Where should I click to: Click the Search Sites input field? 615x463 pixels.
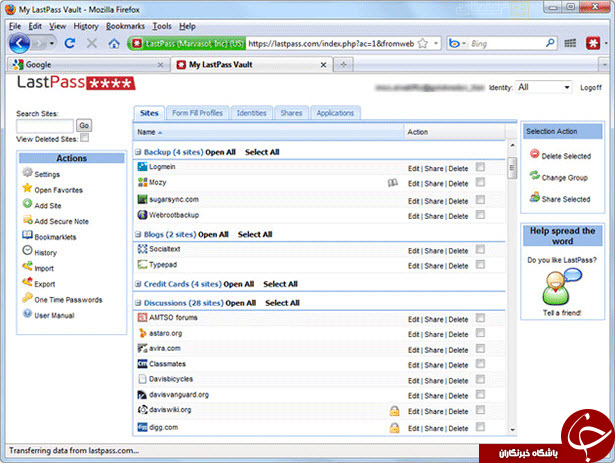[45, 126]
